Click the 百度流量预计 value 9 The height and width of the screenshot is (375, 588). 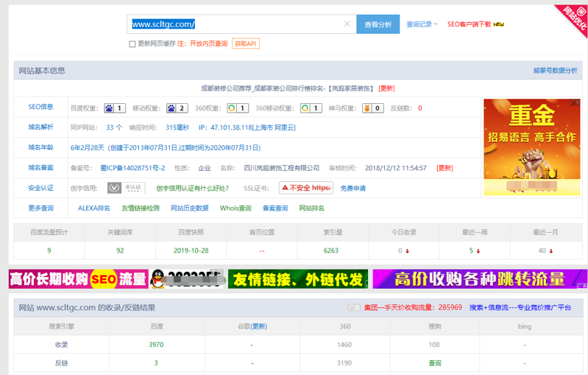click(x=49, y=250)
